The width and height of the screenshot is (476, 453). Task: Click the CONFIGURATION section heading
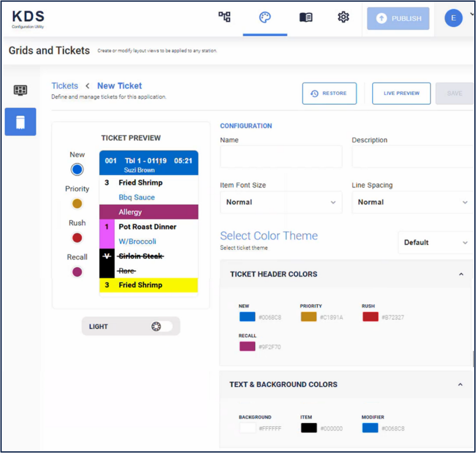246,126
